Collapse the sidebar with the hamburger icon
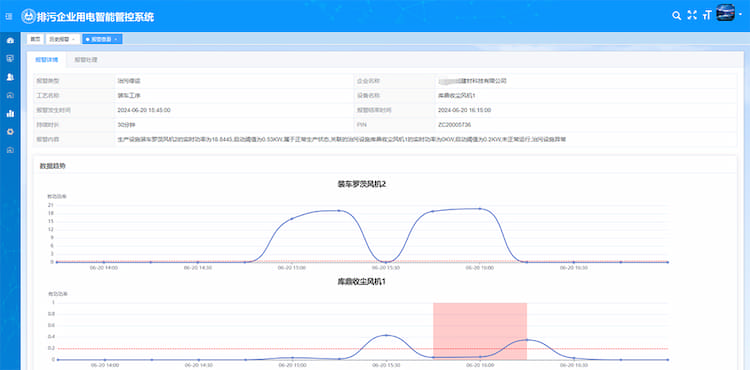Viewport: 750px width, 370px height. [x=9, y=16]
